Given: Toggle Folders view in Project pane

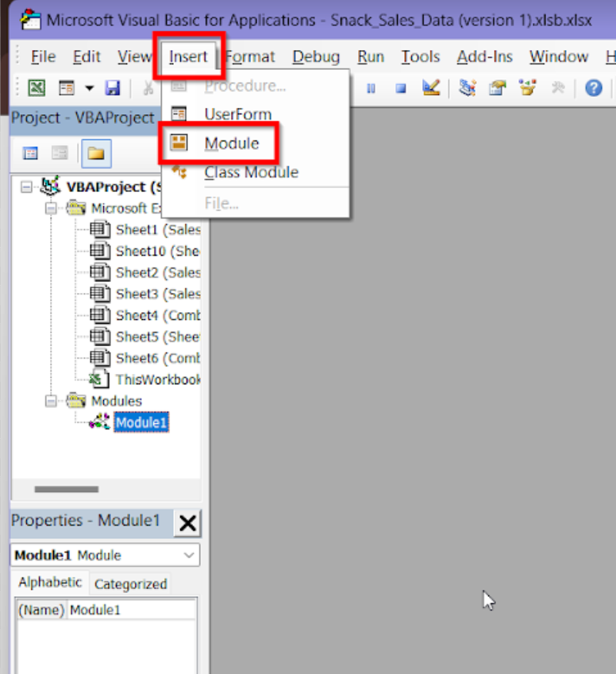Looking at the screenshot, I should point(96,153).
